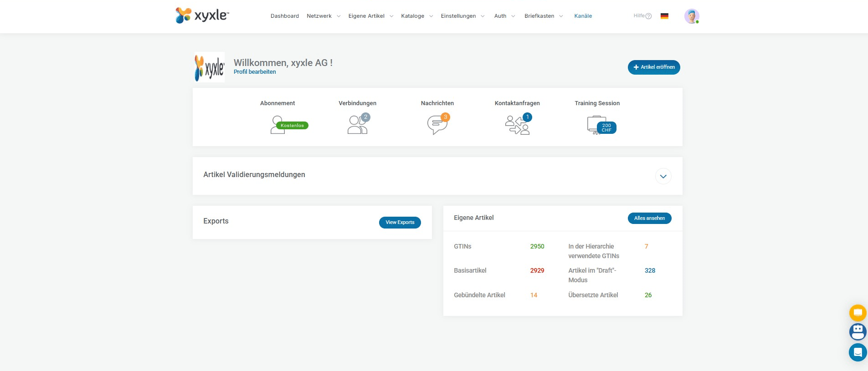
Task: Open the Nachrichten messages icon
Action: [x=437, y=124]
